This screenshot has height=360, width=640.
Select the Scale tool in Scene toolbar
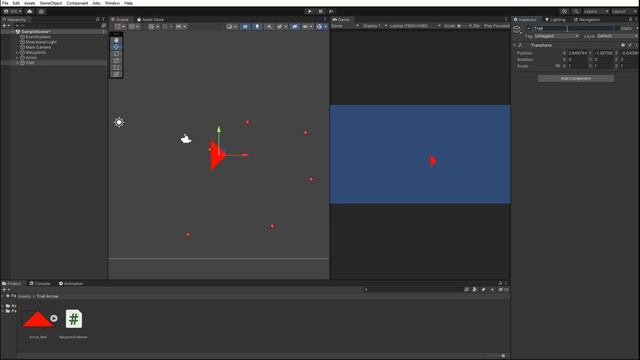coord(116,60)
